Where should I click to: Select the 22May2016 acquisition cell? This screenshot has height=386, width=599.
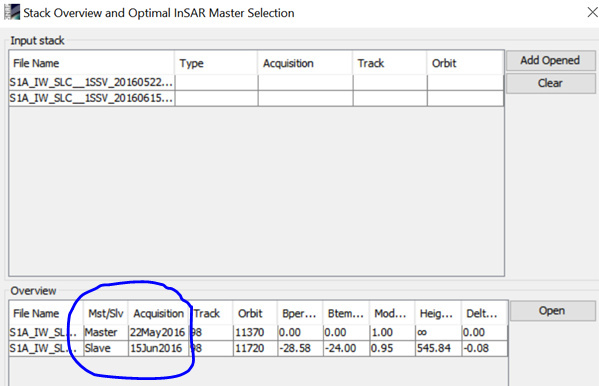tap(159, 332)
